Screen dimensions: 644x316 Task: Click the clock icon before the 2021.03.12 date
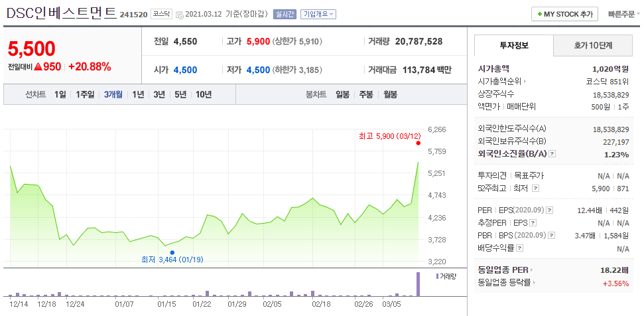(180, 15)
